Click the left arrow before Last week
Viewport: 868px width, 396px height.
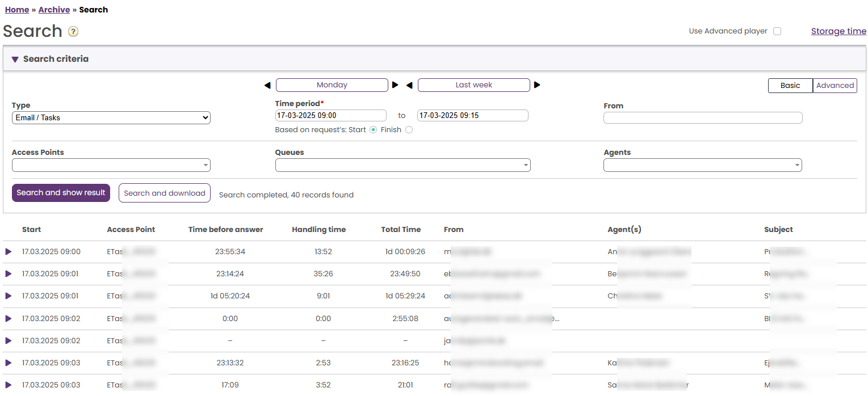[409, 85]
